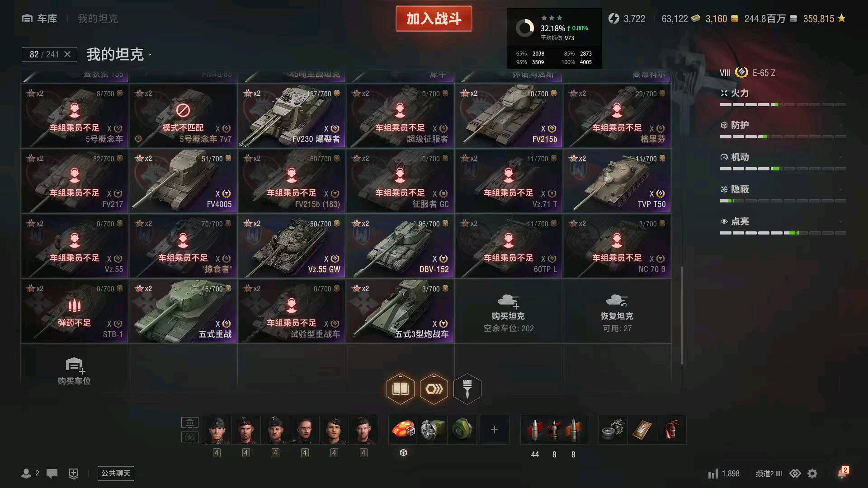Image resolution: width=868 pixels, height=488 pixels.
Task: Click the barracks building icon
Action: point(190,423)
